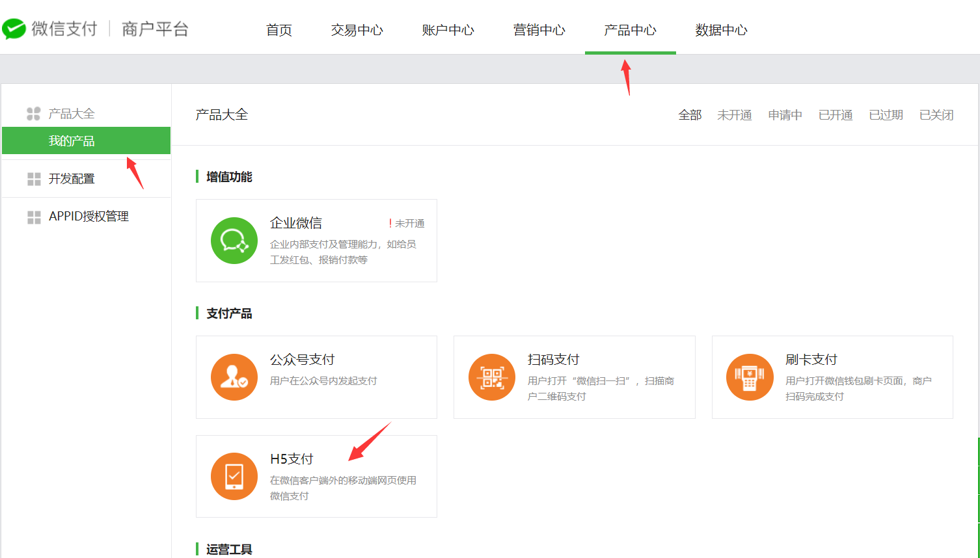This screenshot has width=980, height=558.
Task: Open the 企业微信 product title
Action: pyautogui.click(x=296, y=223)
